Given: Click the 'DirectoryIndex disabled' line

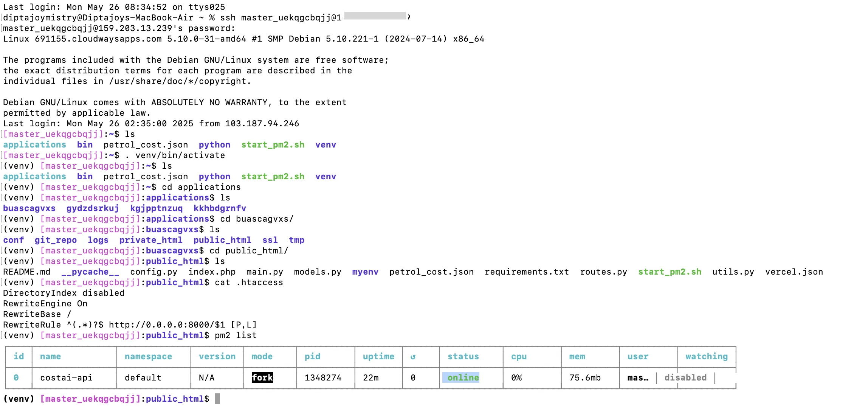Looking at the screenshot, I should [x=64, y=293].
